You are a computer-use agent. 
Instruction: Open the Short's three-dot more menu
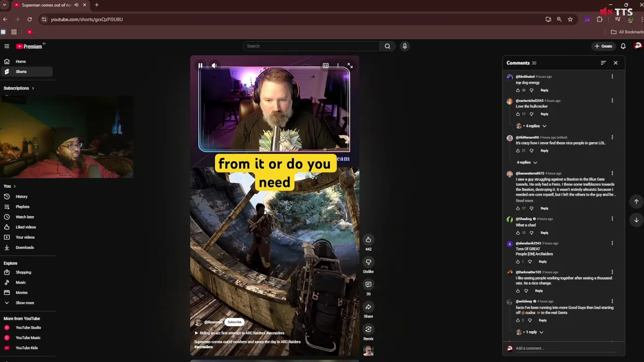338,65
